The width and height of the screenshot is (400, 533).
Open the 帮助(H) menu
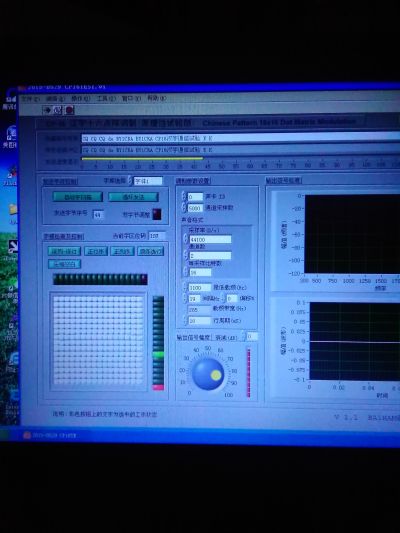pyautogui.click(x=156, y=98)
